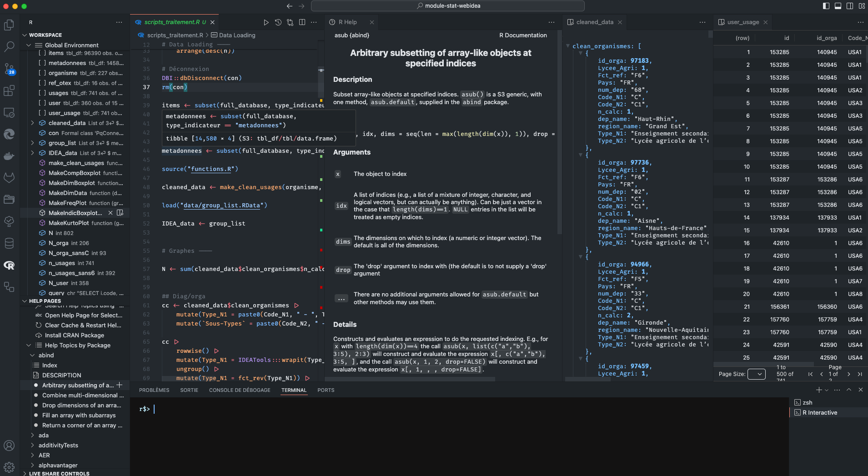Click the module-stat-webidea command center search box
The width and height of the screenshot is (868, 476).
click(x=448, y=6)
